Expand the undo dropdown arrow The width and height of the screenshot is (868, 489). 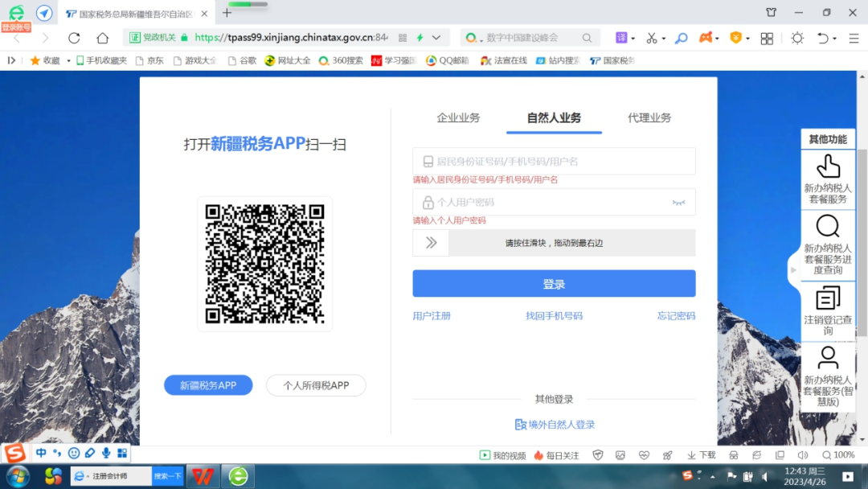[x=835, y=39]
